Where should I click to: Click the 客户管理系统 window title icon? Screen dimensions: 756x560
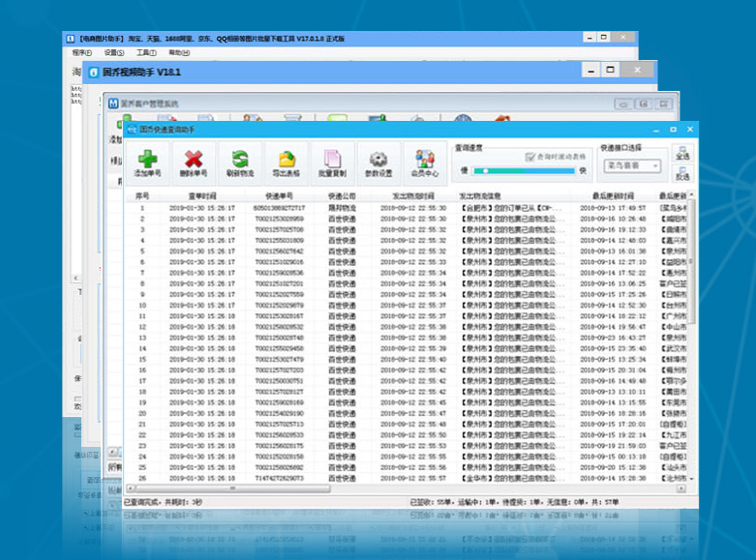[113, 103]
